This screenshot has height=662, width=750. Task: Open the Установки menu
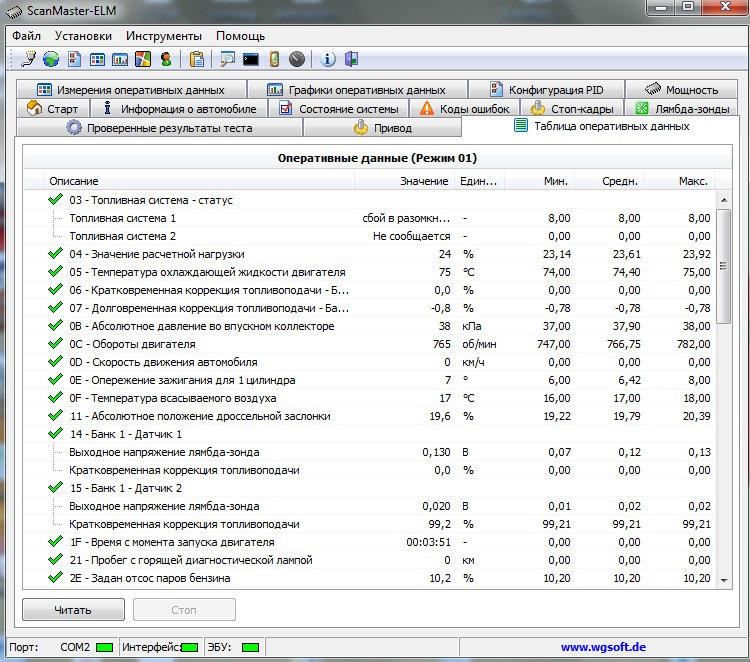[83, 36]
